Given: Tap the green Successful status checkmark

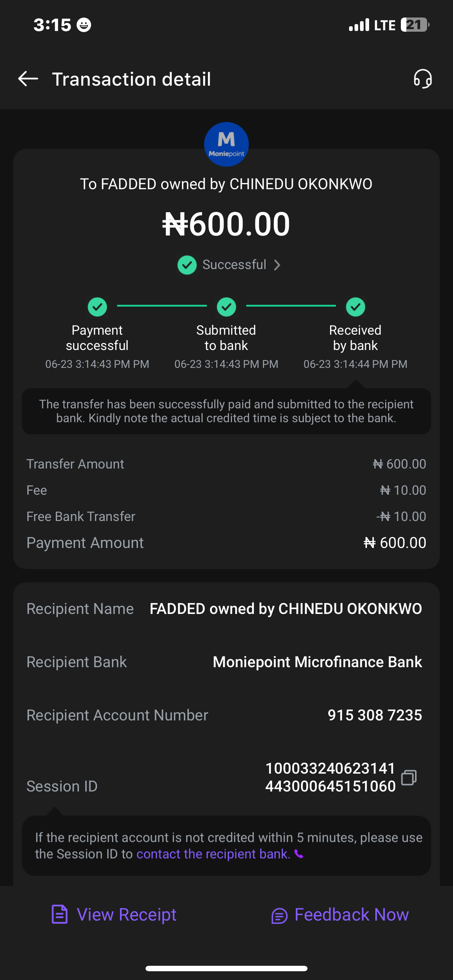Looking at the screenshot, I should coord(187,265).
